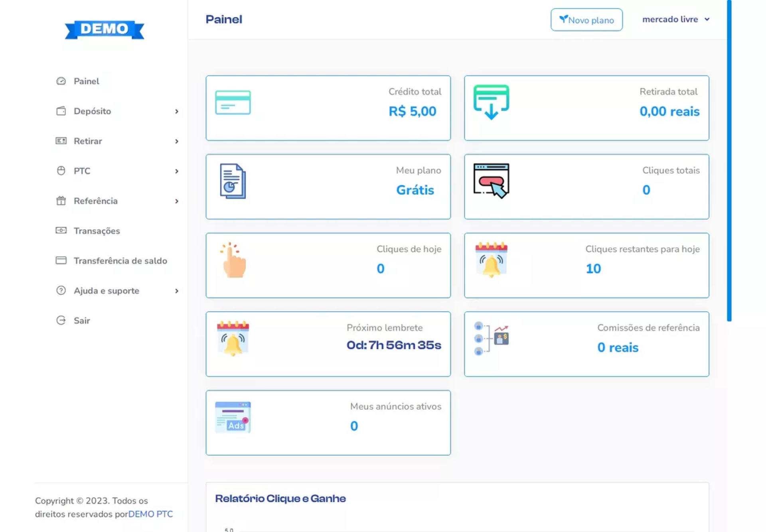Click the withdrawal download icon in Retirada total

click(491, 102)
